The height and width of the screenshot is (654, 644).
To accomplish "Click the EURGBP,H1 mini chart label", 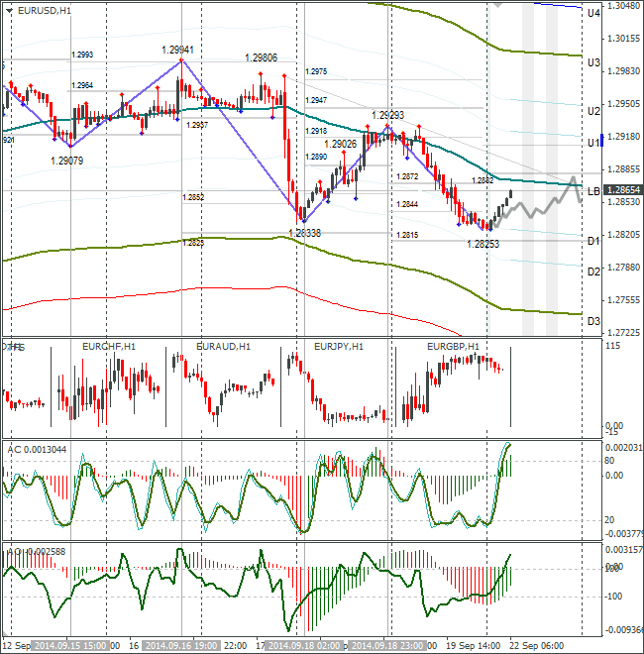I will pos(453,347).
